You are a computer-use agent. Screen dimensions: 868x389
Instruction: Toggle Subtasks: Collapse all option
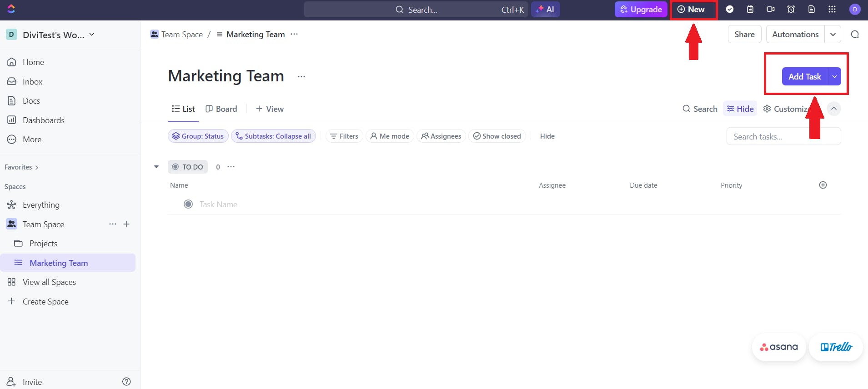[x=273, y=136]
